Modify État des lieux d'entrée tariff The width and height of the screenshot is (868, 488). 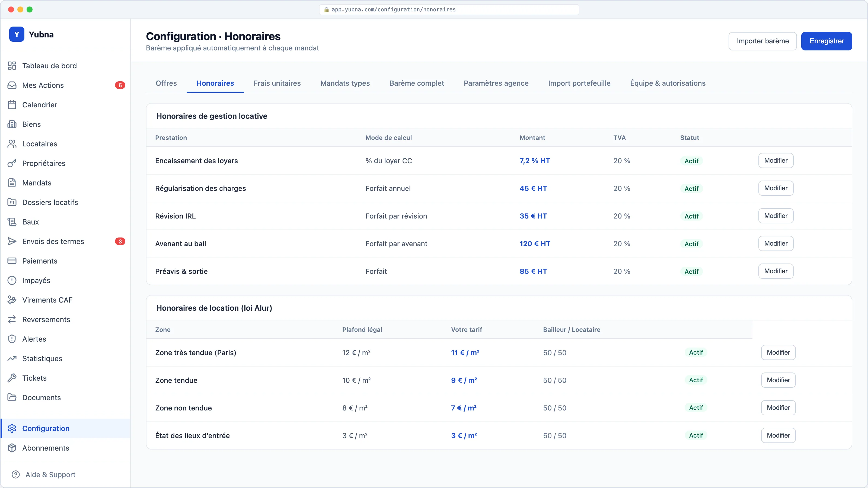[778, 435]
